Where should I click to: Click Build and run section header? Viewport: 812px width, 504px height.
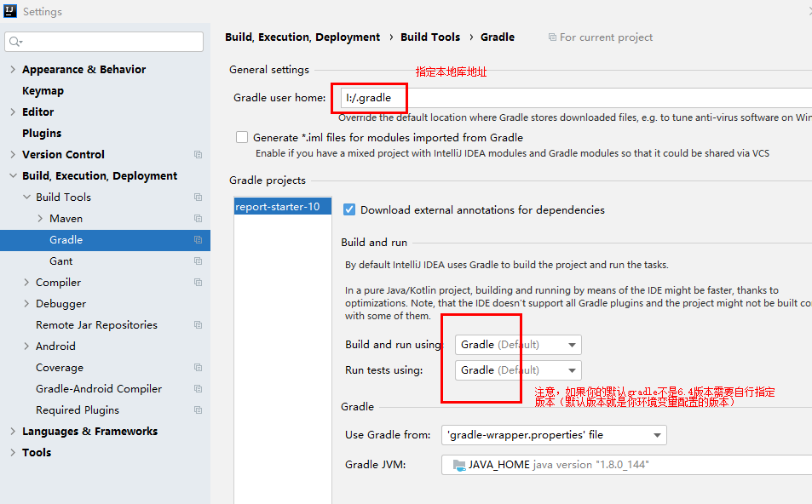click(374, 242)
